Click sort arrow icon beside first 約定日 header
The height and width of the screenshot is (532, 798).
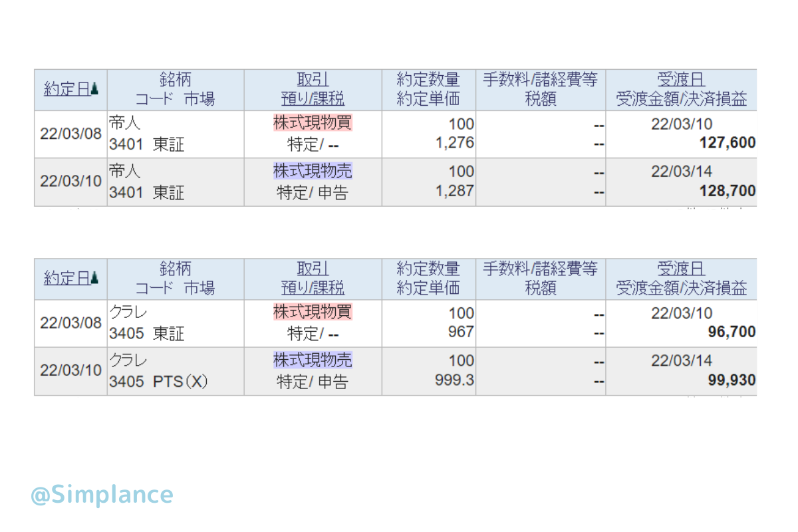tap(95, 88)
